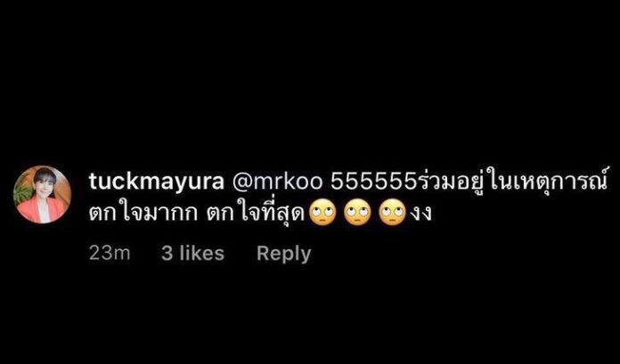Click the middle rolling-eyes emoji
620x364 pixels.
point(357,214)
